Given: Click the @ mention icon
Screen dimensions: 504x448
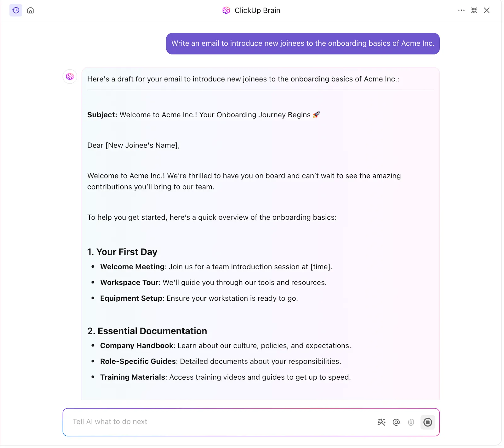Looking at the screenshot, I should click(396, 422).
